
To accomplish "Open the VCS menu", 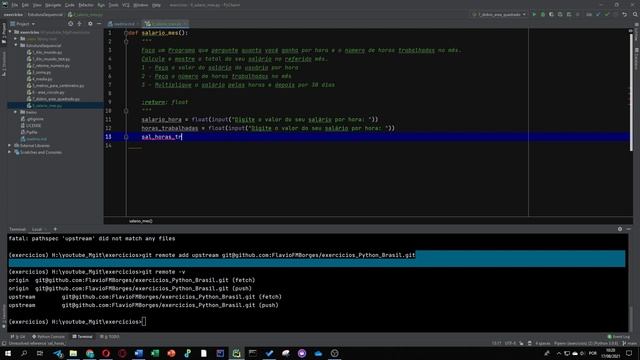I will [126, 5].
